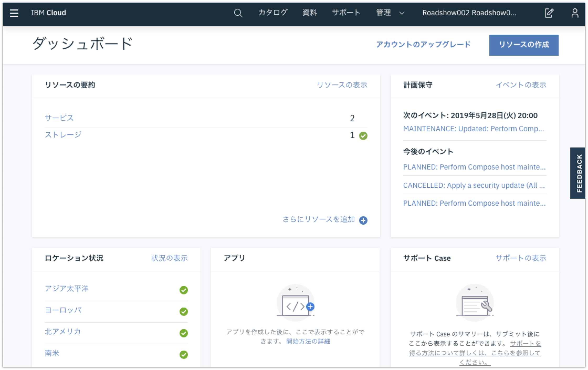Screen dimensions: 588x370
Task: Click the 北アメリカ green status check
Action: pos(184,333)
